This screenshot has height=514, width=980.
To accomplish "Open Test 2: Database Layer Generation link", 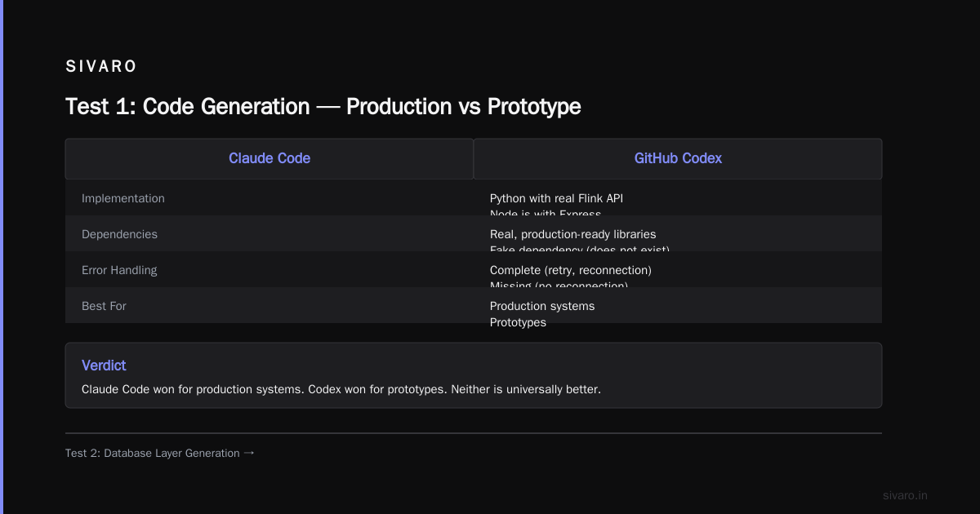I will click(x=153, y=453).
